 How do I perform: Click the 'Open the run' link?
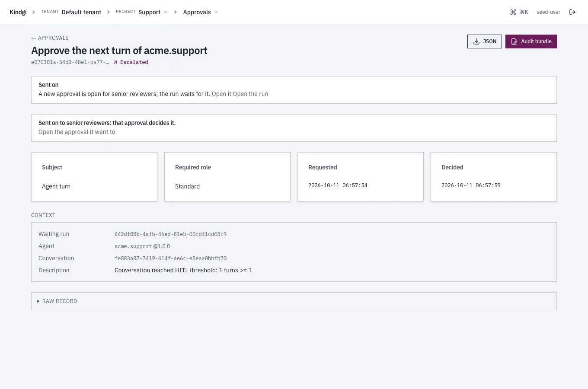[250, 94]
